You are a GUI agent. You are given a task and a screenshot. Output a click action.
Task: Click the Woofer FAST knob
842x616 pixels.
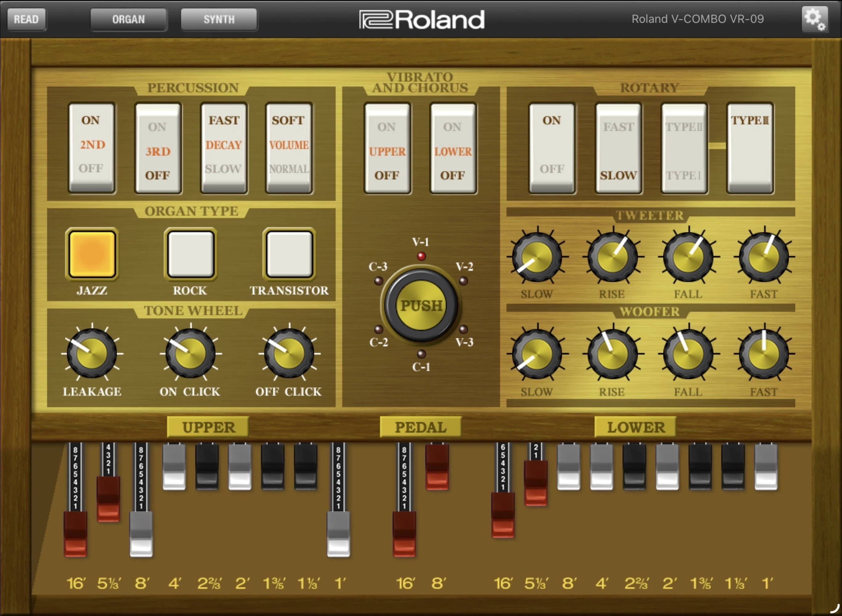[x=764, y=354]
